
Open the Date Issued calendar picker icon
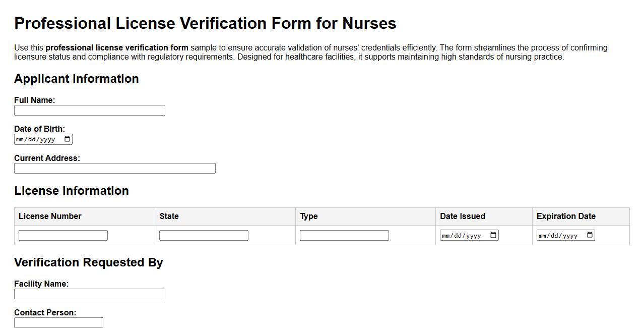tap(493, 235)
